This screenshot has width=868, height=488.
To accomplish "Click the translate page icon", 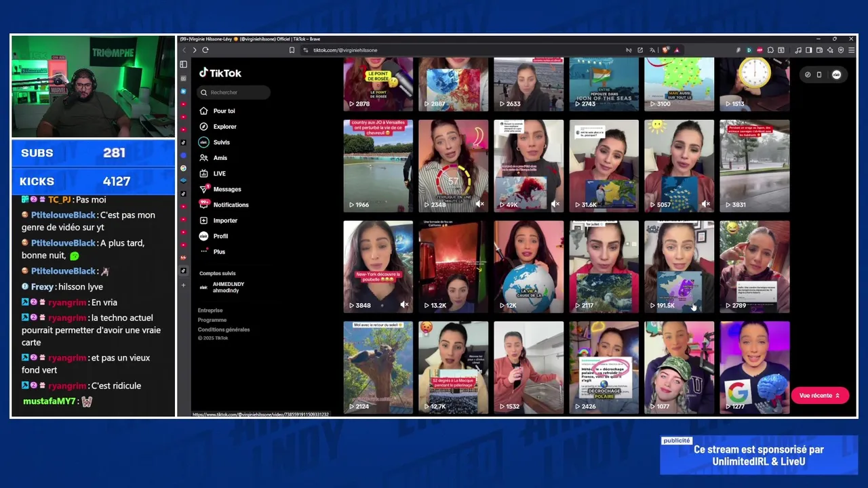I will 652,50.
